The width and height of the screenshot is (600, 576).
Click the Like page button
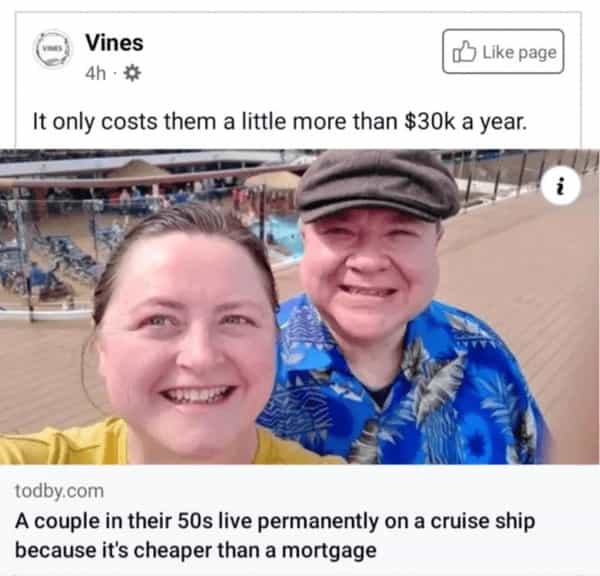pyautogui.click(x=503, y=51)
